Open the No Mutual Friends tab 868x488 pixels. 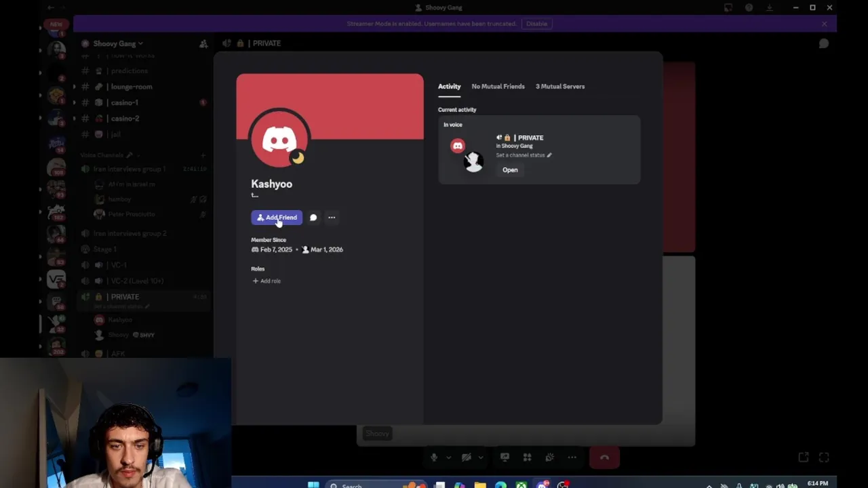tap(498, 87)
